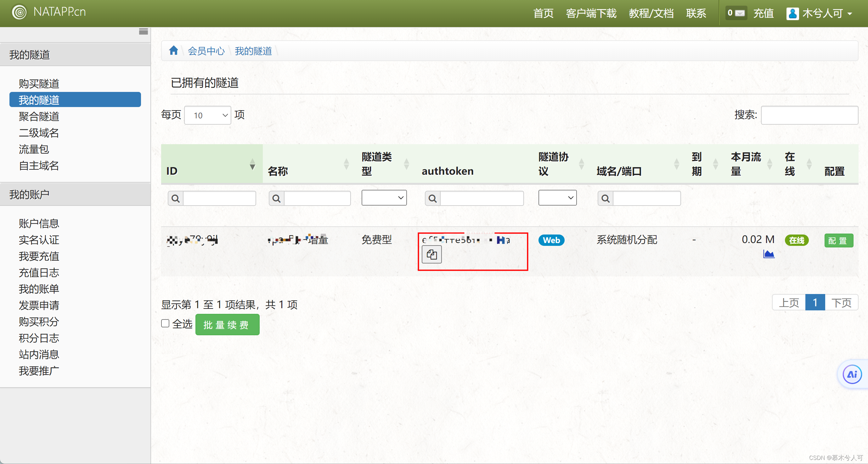Image resolution: width=868 pixels, height=464 pixels.
Task: Select 我的隧道 in the sidebar
Action: click(75, 100)
